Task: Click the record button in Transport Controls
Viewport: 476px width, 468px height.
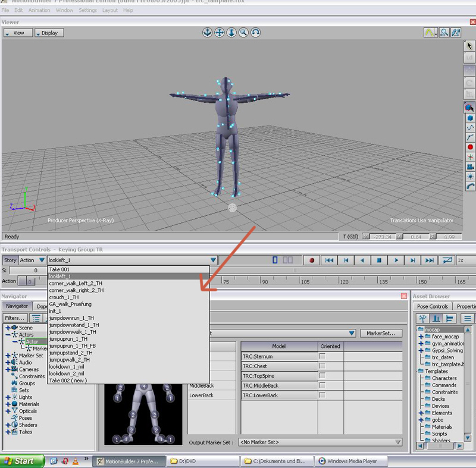Action: pyautogui.click(x=311, y=260)
